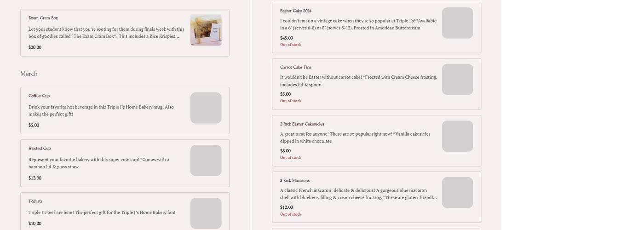Click the Merch section heading
This screenshot has width=644, height=230.
(29, 74)
